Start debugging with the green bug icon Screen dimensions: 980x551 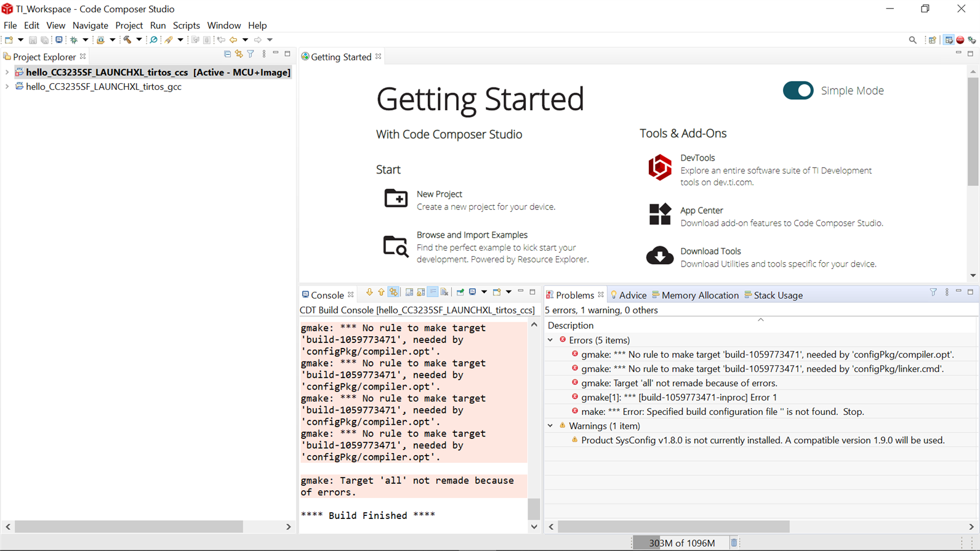point(74,40)
